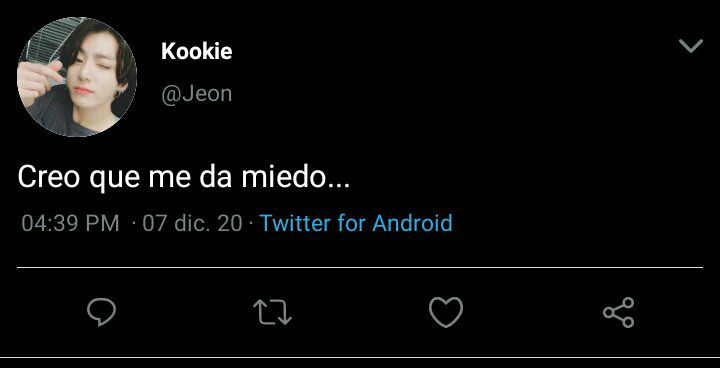
Task: Expand the tweet options chevron
Action: (x=691, y=46)
